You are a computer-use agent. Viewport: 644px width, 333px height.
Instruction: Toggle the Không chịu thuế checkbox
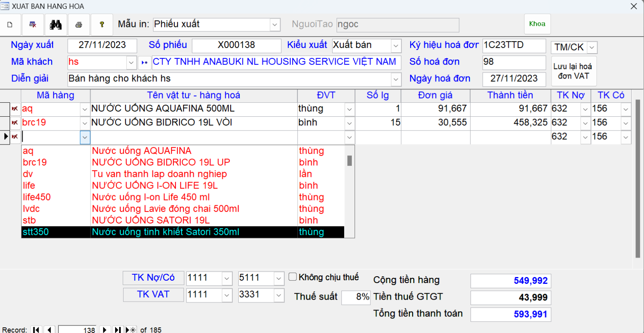click(293, 277)
